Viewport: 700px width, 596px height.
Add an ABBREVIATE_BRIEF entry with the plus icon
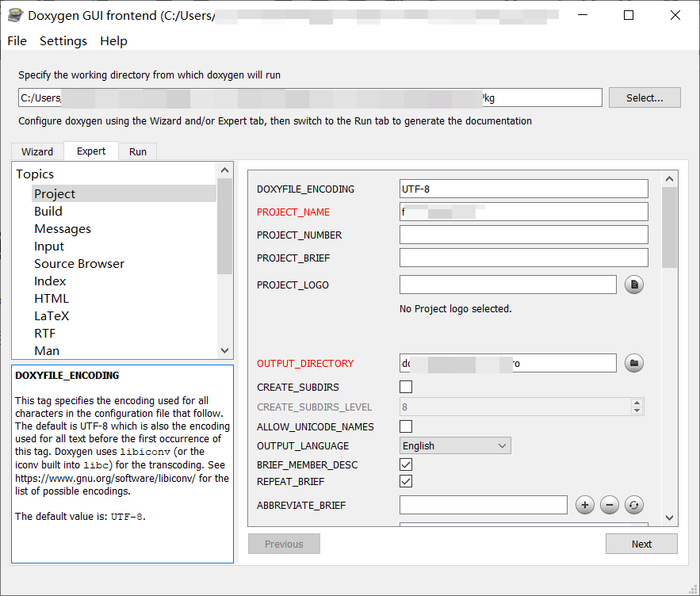point(585,505)
